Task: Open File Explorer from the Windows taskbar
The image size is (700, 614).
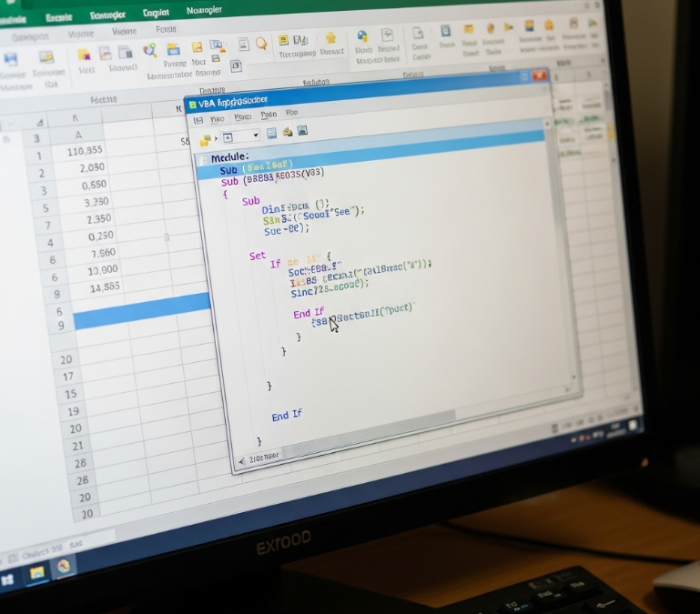Action: click(37, 572)
